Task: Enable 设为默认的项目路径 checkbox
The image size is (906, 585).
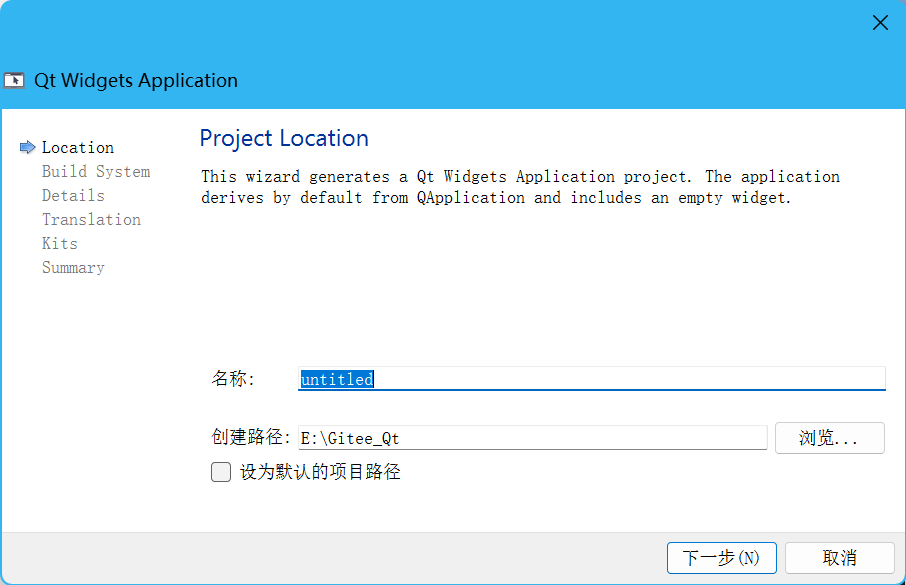Action: click(221, 472)
